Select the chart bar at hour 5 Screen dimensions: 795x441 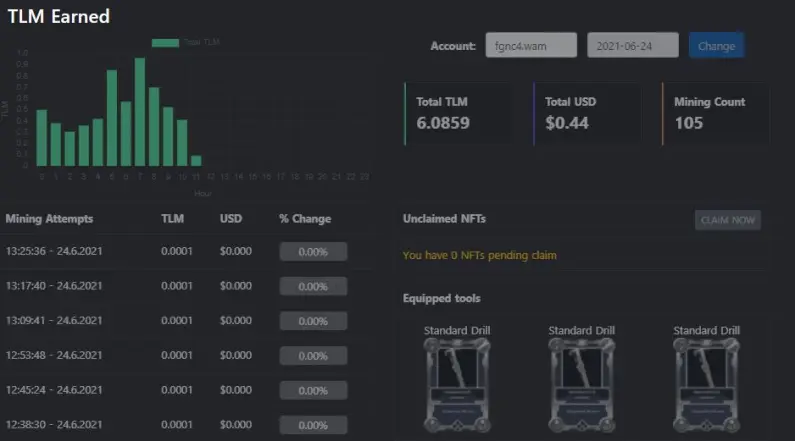(x=112, y=118)
